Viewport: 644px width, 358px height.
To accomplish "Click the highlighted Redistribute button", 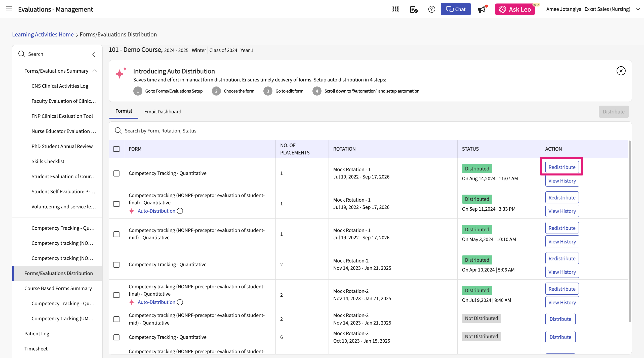I will (562, 167).
